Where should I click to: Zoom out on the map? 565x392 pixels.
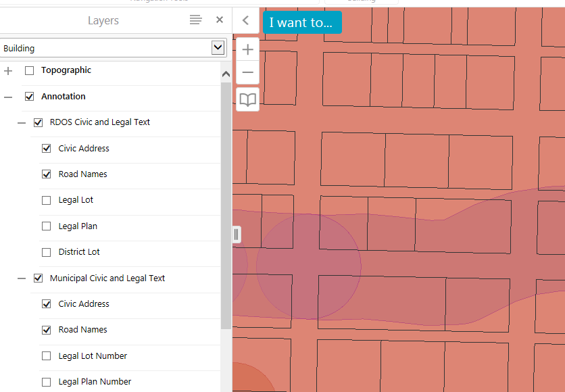[x=247, y=72]
